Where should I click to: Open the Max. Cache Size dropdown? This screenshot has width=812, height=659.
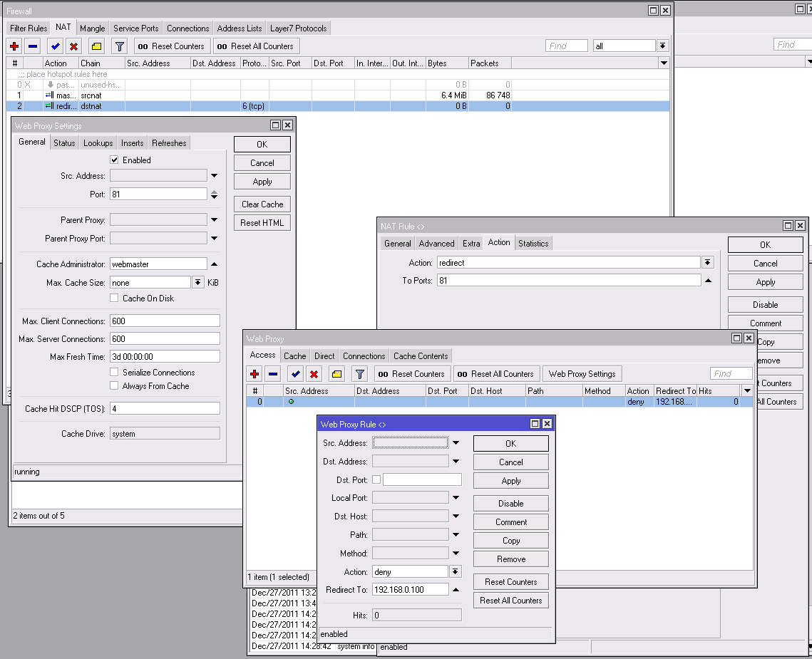pyautogui.click(x=198, y=283)
